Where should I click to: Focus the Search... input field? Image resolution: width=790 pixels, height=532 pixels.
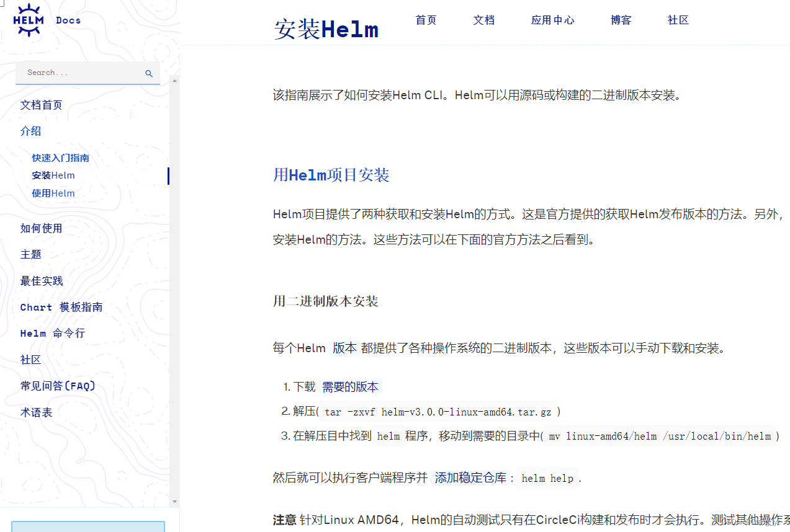coord(88,73)
